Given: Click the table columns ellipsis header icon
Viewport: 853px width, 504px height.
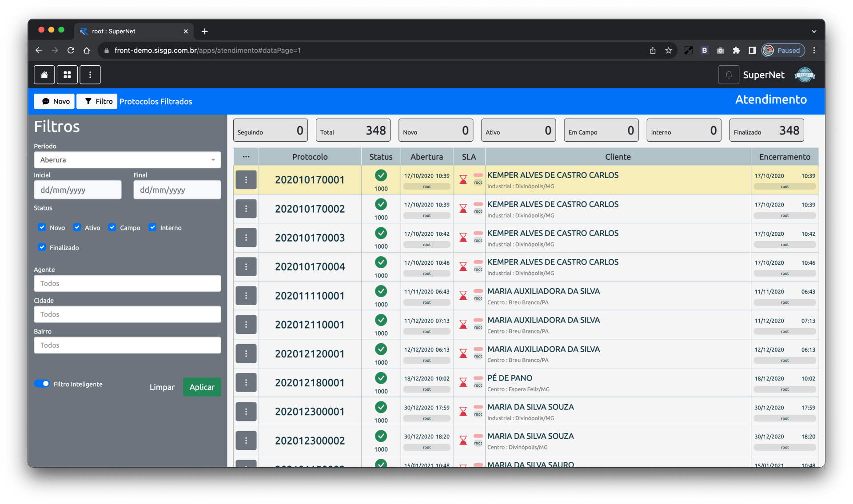Looking at the screenshot, I should 246,157.
